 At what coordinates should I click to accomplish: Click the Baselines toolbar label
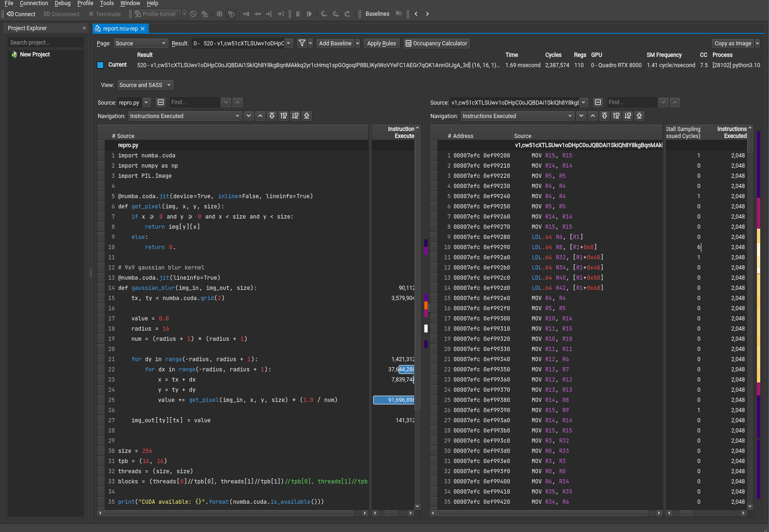(x=377, y=14)
